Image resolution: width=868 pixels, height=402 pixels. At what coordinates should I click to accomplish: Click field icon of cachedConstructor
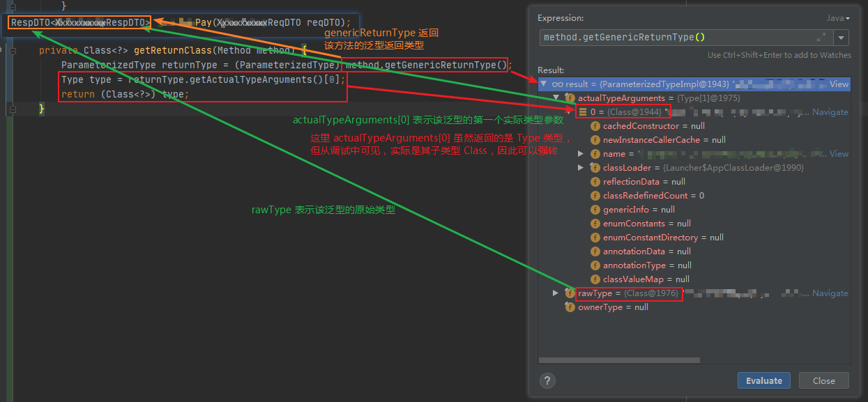click(x=595, y=126)
